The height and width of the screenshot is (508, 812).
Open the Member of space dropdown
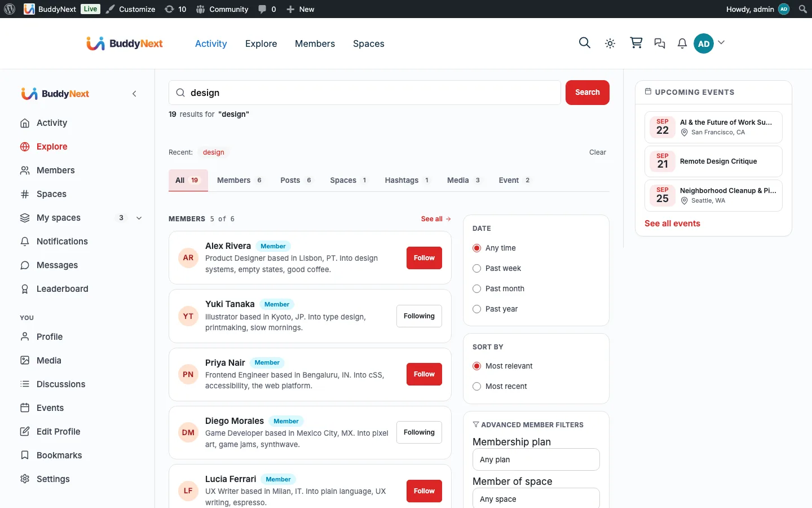(536, 498)
